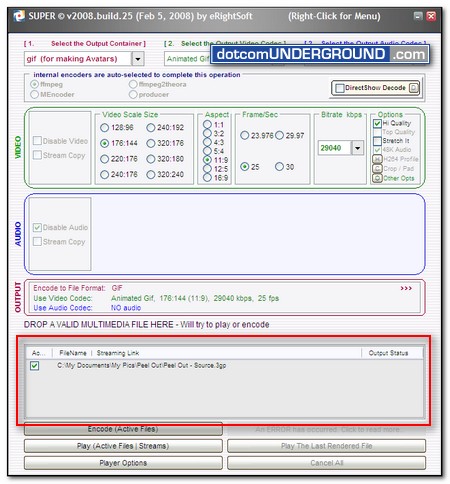Click Play (Active Files | Streams) button
Screen dimensions: 450x484
click(123, 446)
